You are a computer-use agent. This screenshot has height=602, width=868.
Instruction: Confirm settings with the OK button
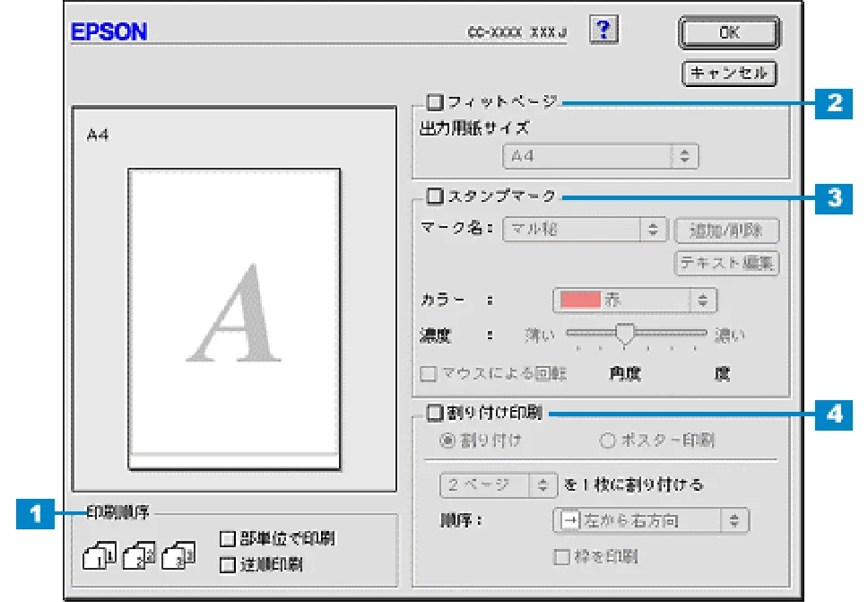click(x=729, y=32)
